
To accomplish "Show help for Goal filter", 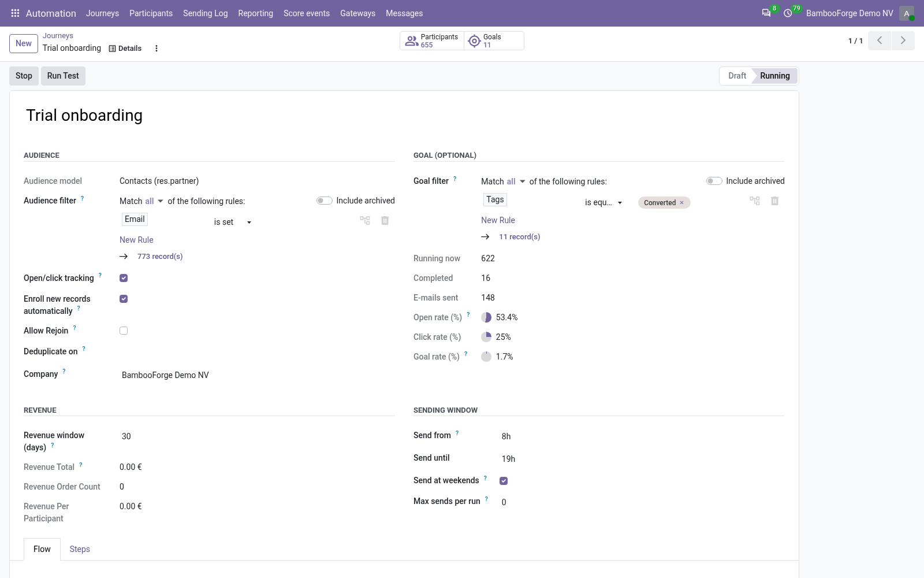I will tap(454, 179).
